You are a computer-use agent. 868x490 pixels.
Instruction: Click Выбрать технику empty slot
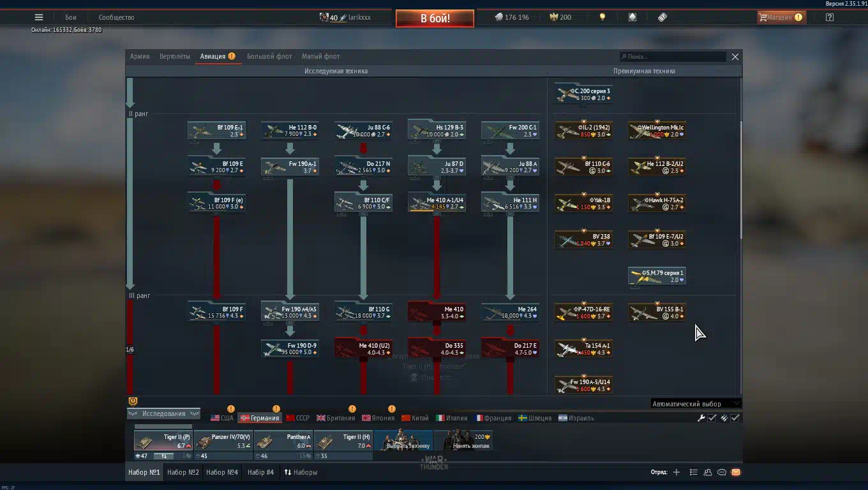click(x=403, y=441)
